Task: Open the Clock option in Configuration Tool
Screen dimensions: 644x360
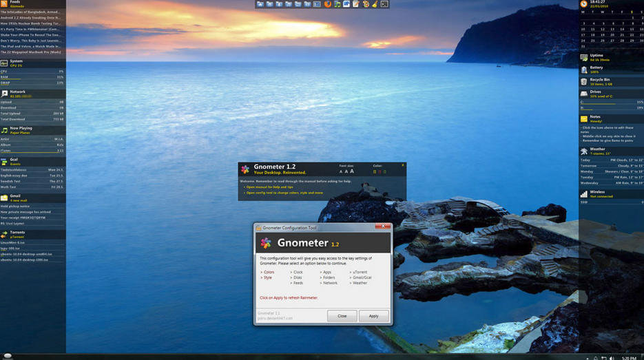Action: click(297, 272)
